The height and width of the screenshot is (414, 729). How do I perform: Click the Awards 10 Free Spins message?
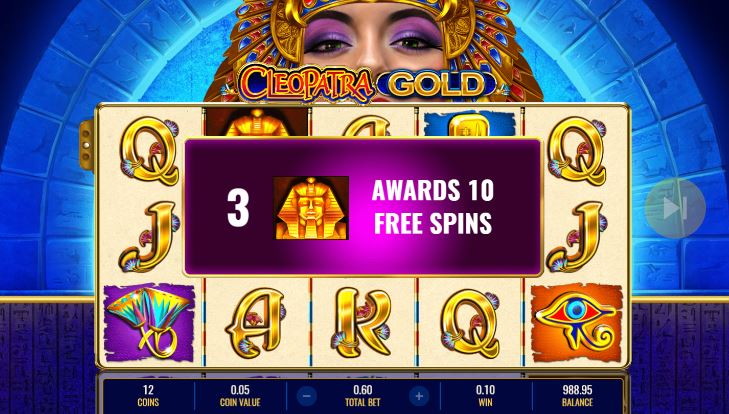(x=433, y=207)
